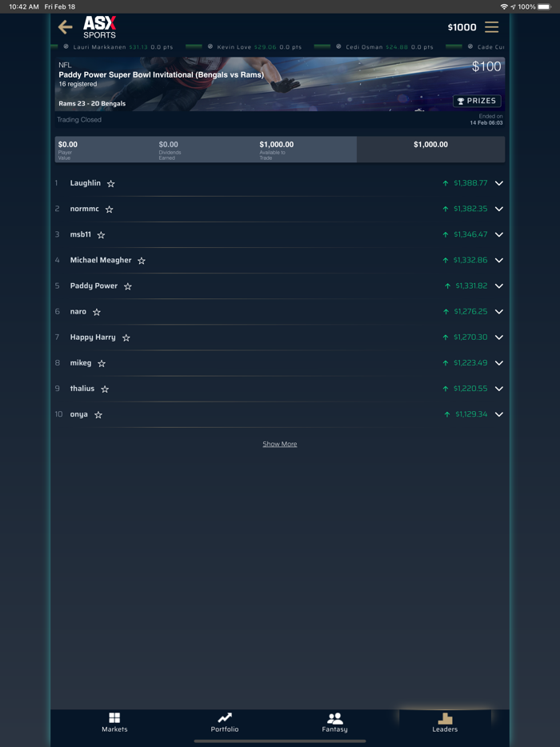Favorite onya with the star
Screen dimensions: 560x747
98,415
